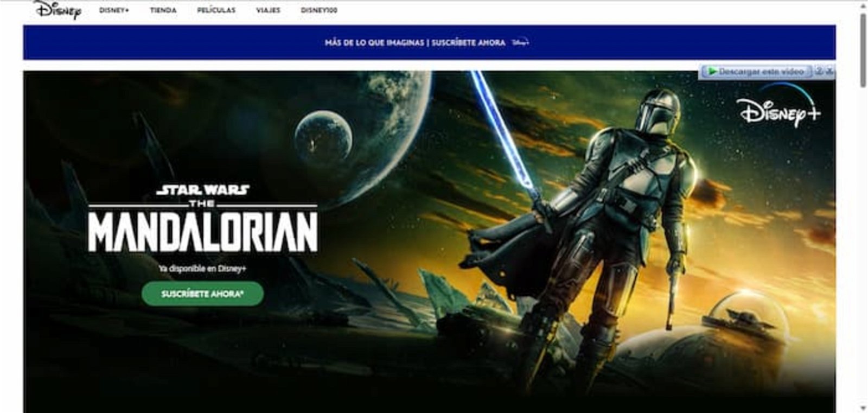Click the 'Descargar este vídeo' button
868x413 pixels.
click(757, 72)
